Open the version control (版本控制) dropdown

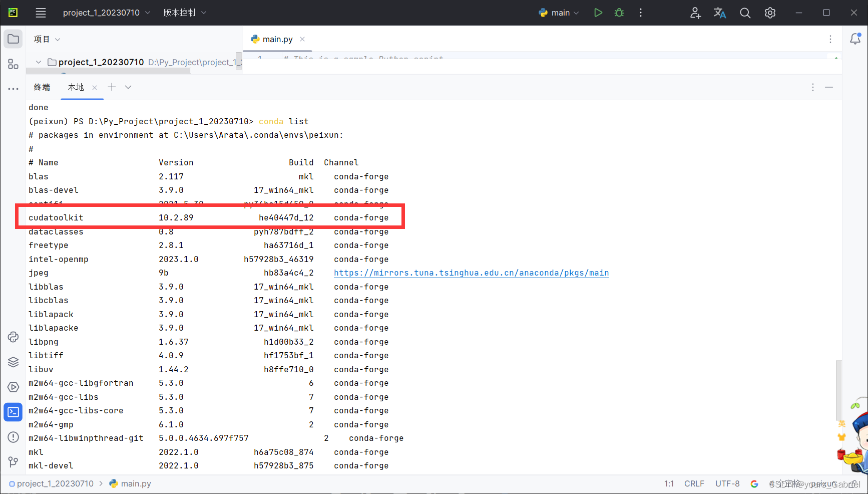[x=185, y=13]
